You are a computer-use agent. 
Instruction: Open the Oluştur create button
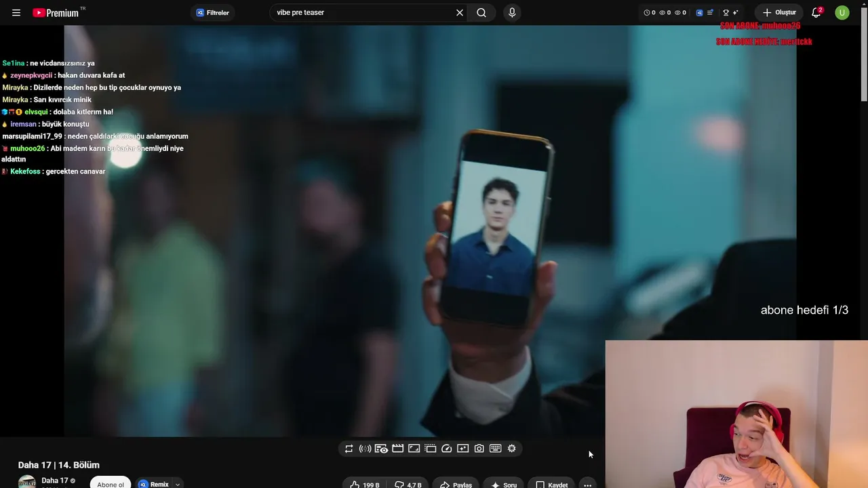click(x=779, y=13)
